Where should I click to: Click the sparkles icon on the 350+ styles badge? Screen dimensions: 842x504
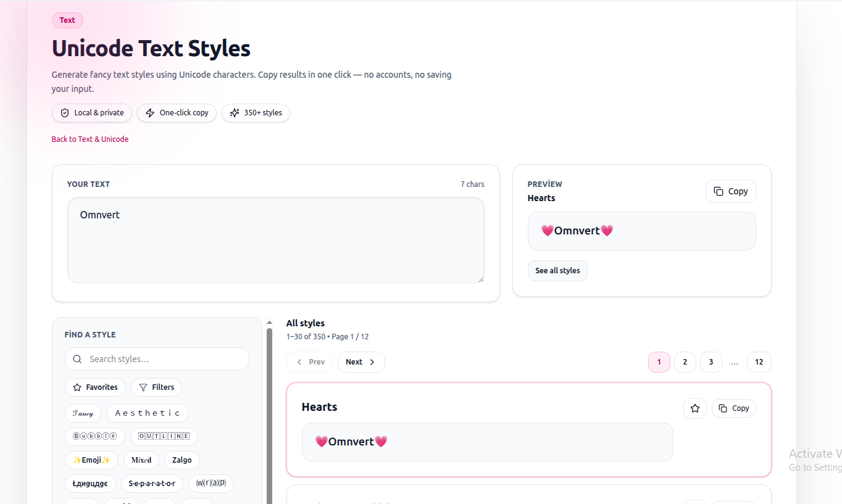point(234,113)
